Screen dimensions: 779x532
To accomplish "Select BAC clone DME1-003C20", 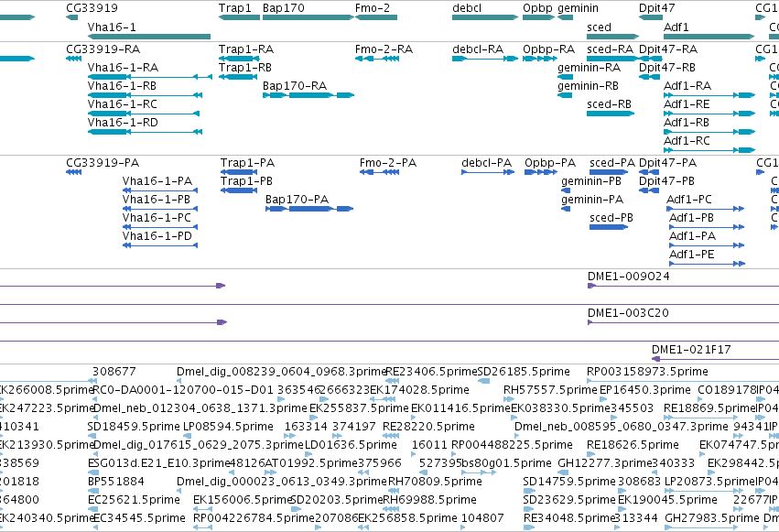I will click(x=628, y=313).
